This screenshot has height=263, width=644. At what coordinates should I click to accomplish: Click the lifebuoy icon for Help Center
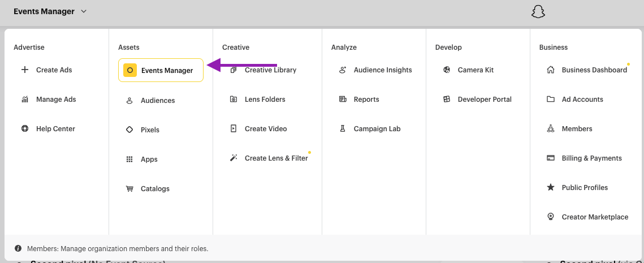25,128
